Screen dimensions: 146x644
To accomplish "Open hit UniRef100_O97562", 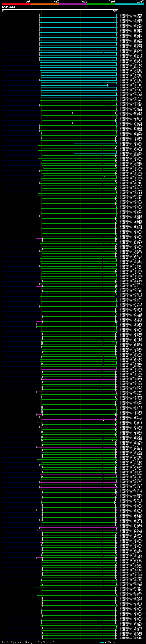I will point(131,598).
